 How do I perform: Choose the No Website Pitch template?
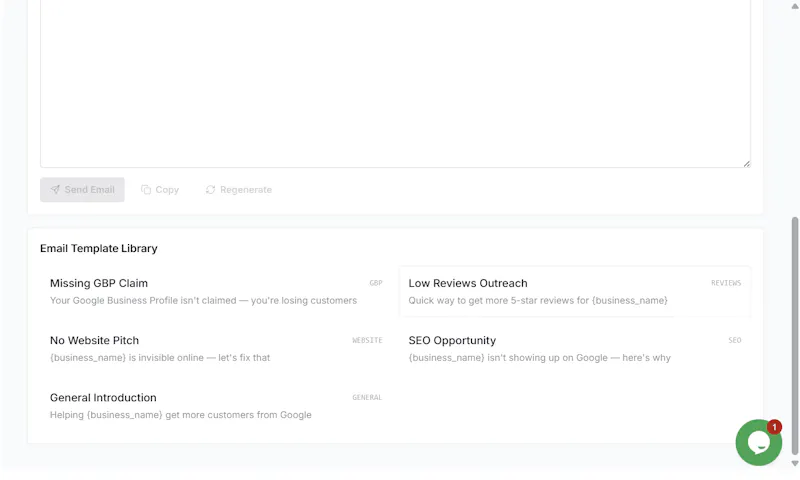[x=216, y=348]
